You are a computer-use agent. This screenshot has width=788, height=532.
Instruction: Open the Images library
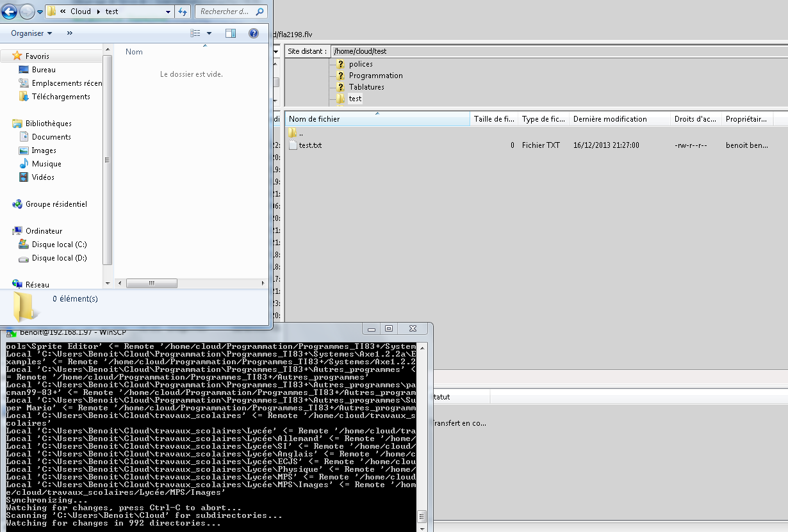[x=44, y=150]
